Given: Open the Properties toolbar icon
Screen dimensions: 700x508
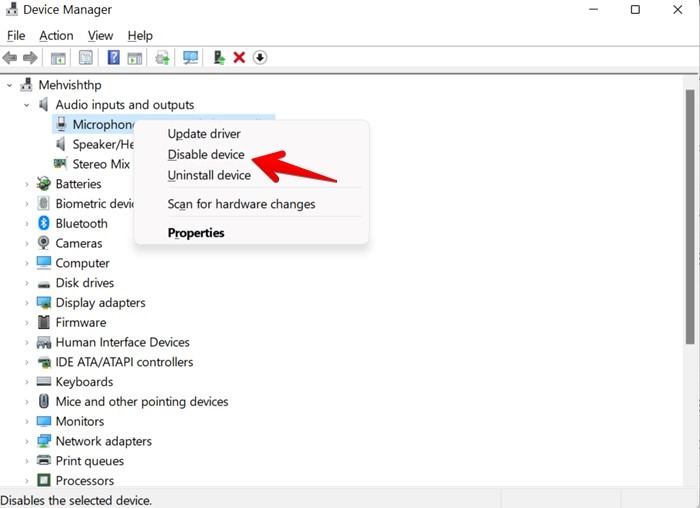Looking at the screenshot, I should tap(86, 58).
